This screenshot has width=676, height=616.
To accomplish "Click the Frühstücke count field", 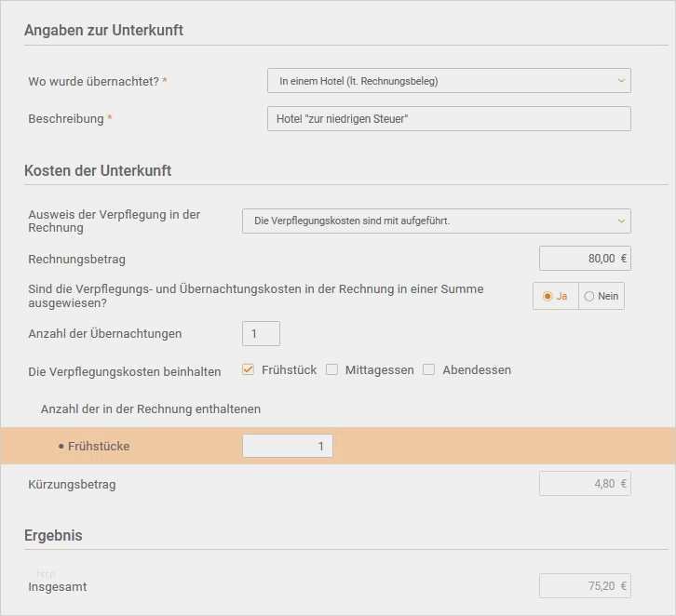I will (x=287, y=447).
